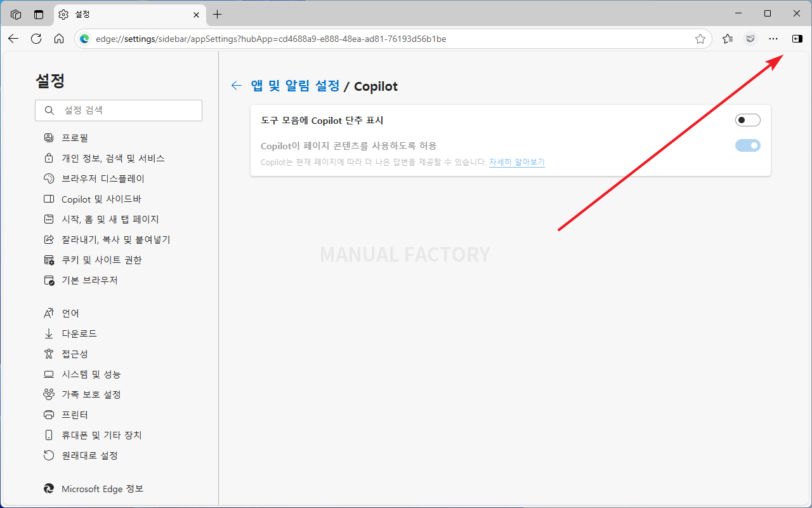812x508 pixels.
Task: Open the Browser essentials icon
Action: tap(750, 39)
